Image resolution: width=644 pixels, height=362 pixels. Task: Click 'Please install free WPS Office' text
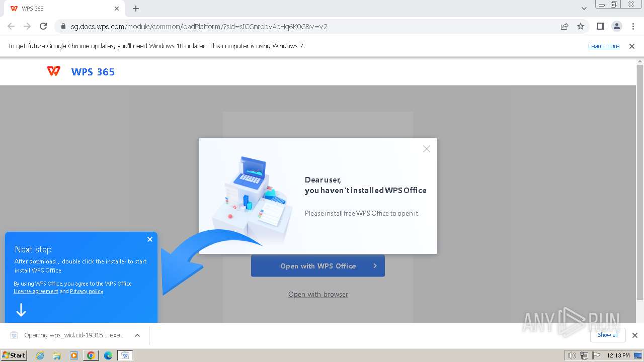click(x=362, y=213)
